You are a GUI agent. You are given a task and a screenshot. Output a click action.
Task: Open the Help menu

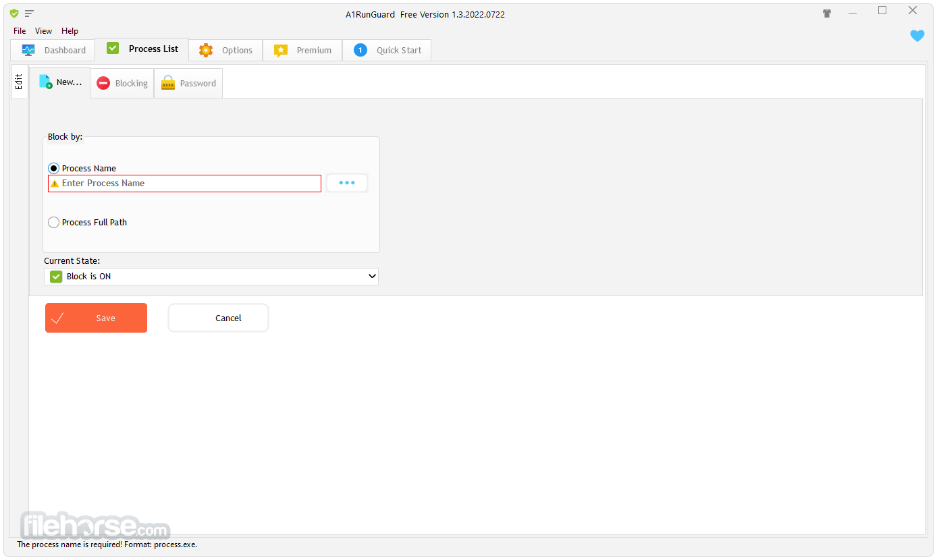click(x=70, y=31)
